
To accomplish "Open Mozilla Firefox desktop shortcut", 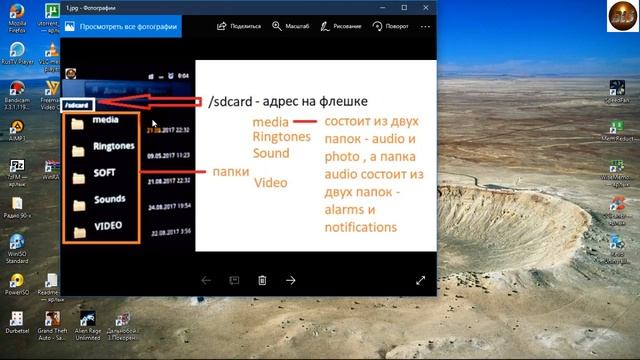I will tap(17, 18).
